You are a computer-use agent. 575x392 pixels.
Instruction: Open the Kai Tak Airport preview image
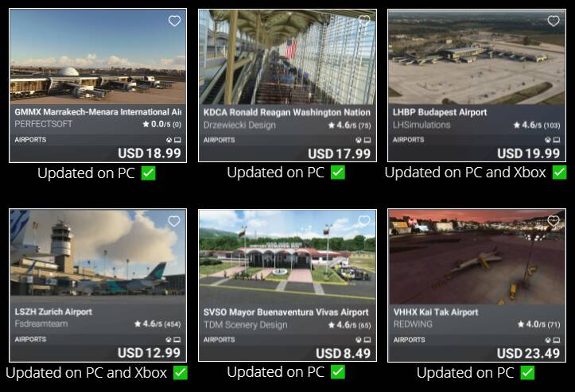point(476,257)
